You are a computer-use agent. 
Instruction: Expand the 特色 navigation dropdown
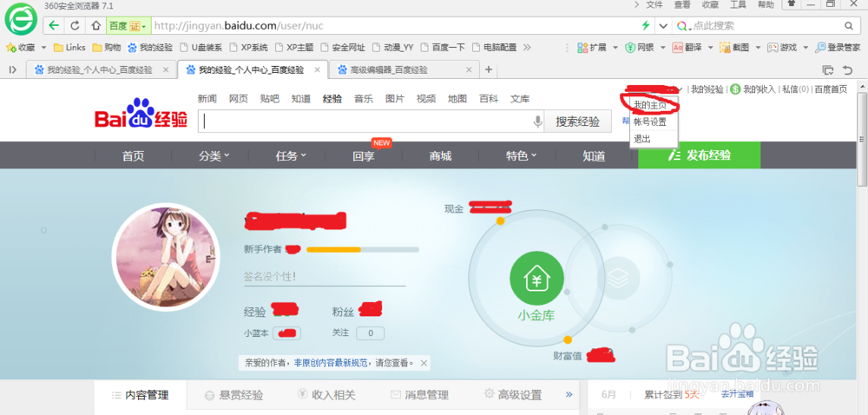521,156
